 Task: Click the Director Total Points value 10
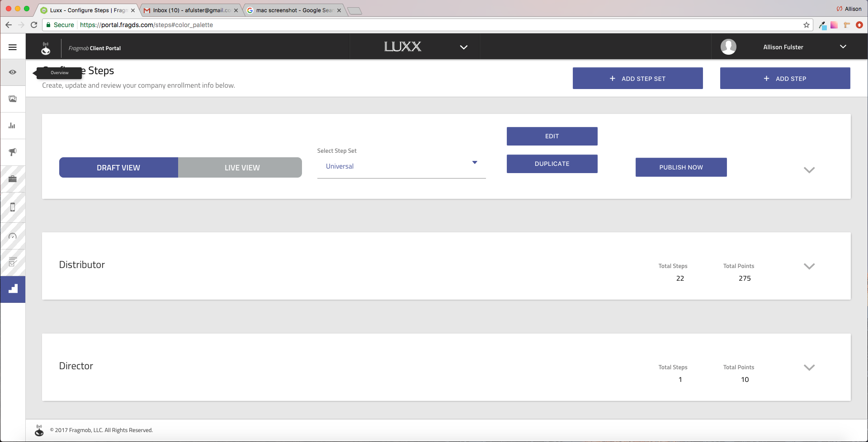(745, 380)
